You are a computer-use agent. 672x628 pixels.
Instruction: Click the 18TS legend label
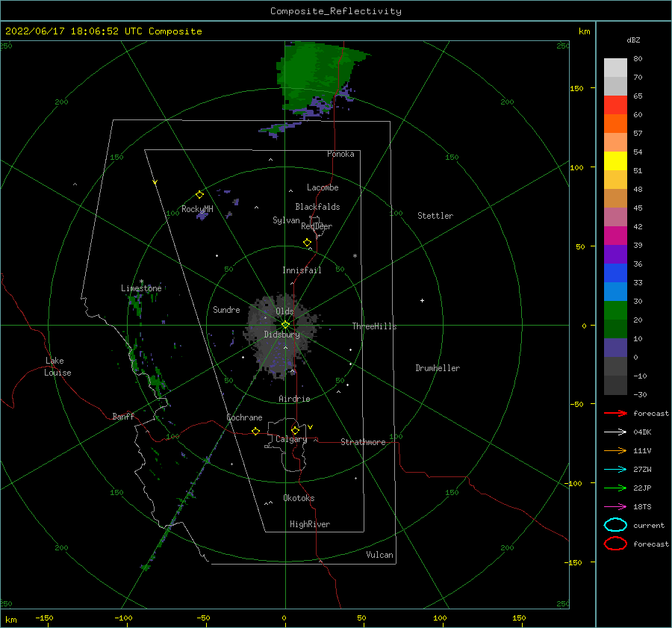pos(642,507)
